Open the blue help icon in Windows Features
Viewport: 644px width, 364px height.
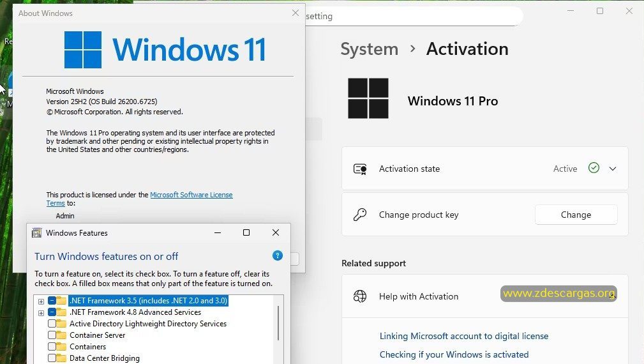coord(278,255)
